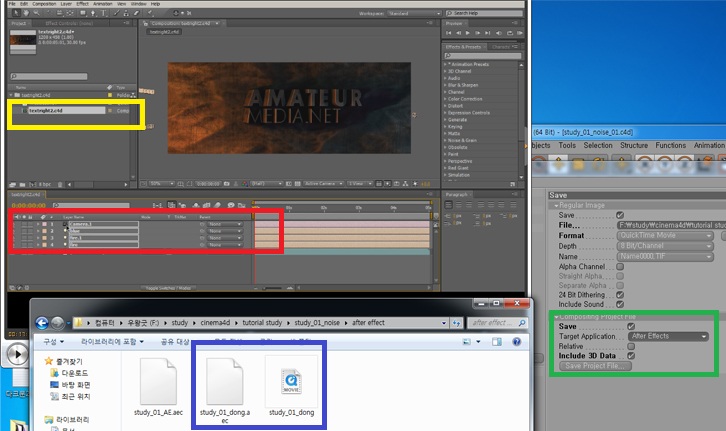This screenshot has height=431, width=726.
Task: Click Play in the Preview panel
Action: pyautogui.click(x=468, y=33)
